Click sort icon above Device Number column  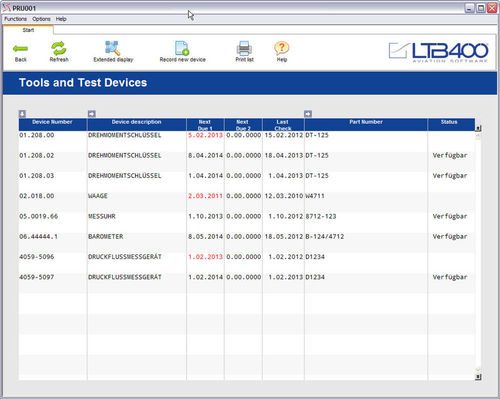(22, 114)
